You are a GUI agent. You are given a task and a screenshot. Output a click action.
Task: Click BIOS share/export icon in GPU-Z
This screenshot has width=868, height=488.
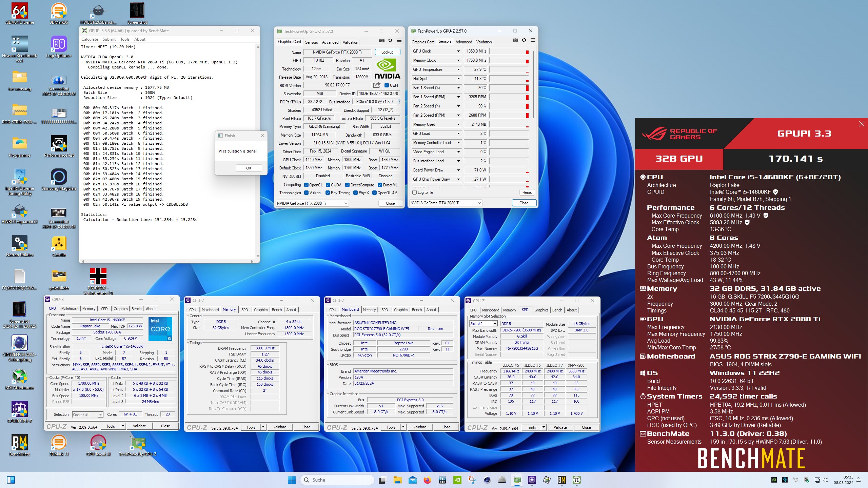click(376, 85)
